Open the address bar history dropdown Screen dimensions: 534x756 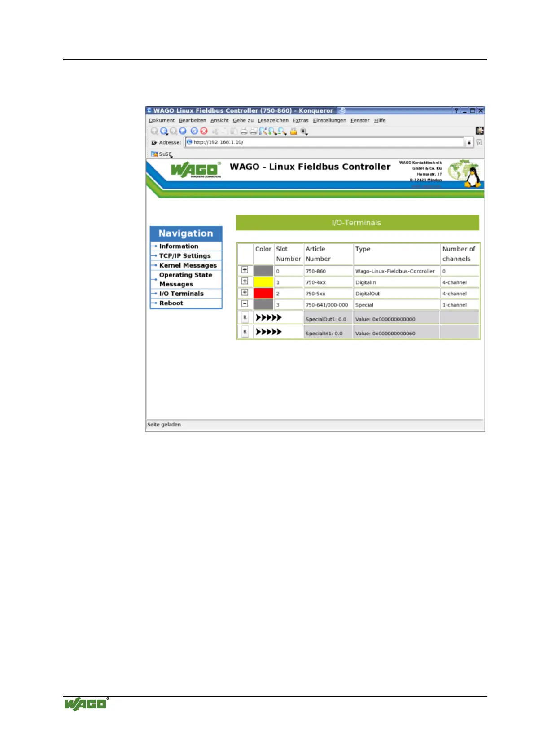tap(469, 142)
